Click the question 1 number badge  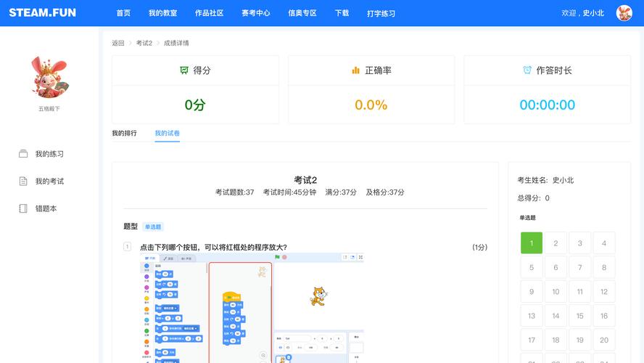pos(128,247)
